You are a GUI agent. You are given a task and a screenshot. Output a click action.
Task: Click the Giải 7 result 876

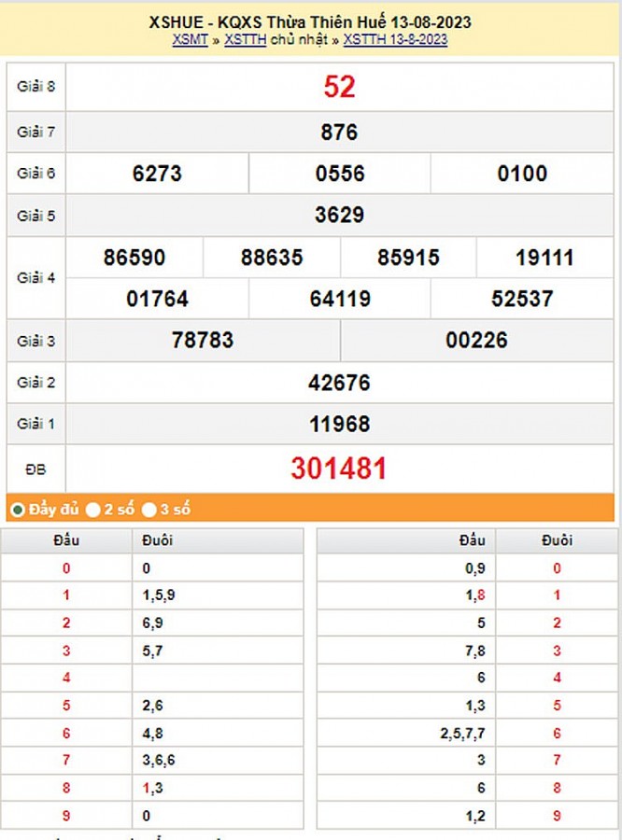pyautogui.click(x=339, y=133)
